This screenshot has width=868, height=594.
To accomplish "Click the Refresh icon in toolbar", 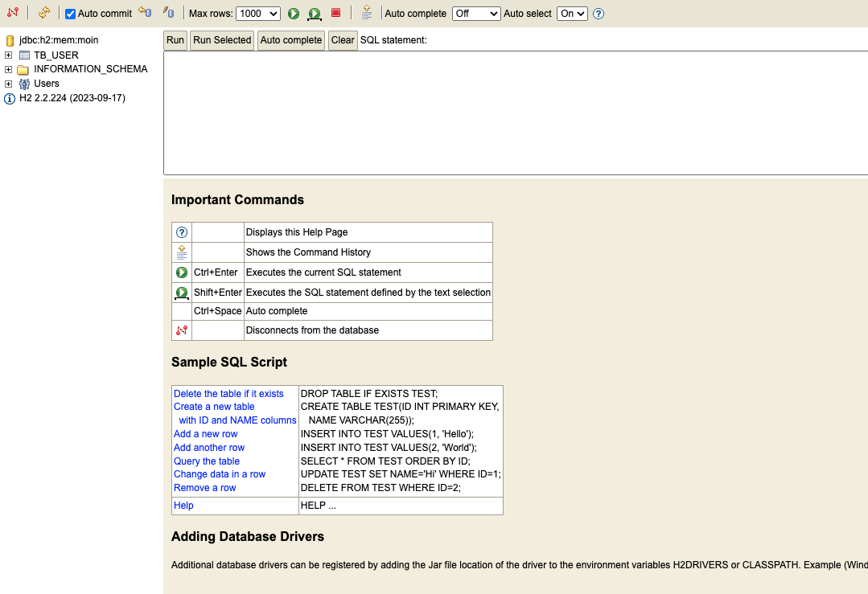I will coord(43,12).
